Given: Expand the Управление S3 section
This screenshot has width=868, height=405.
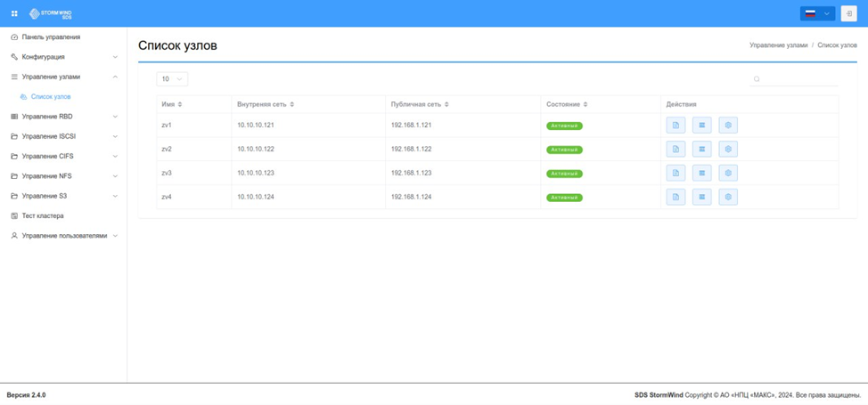Looking at the screenshot, I should pyautogui.click(x=63, y=196).
